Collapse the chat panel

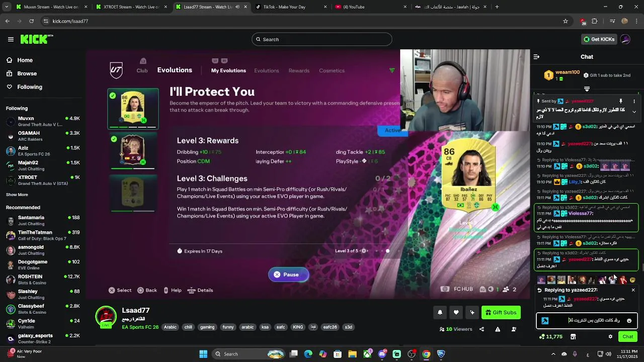[x=536, y=57]
